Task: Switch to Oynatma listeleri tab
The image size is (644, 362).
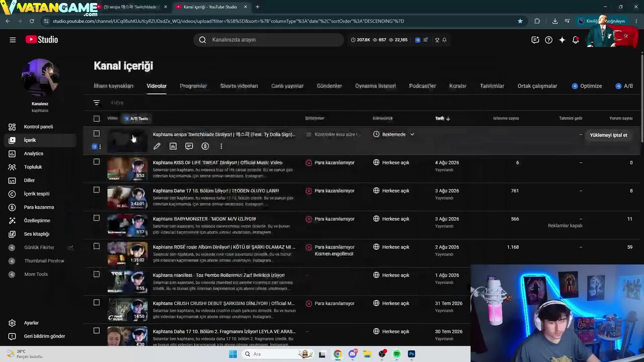Action: click(x=375, y=86)
